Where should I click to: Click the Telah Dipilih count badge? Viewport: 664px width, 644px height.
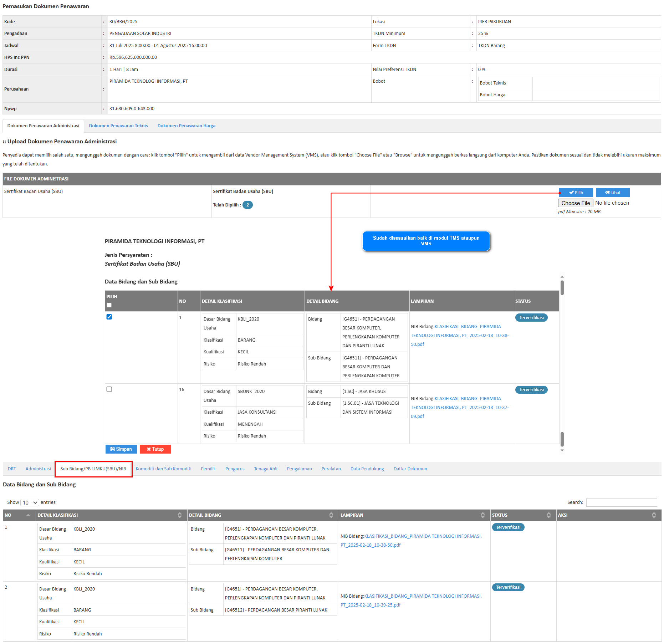coord(247,205)
